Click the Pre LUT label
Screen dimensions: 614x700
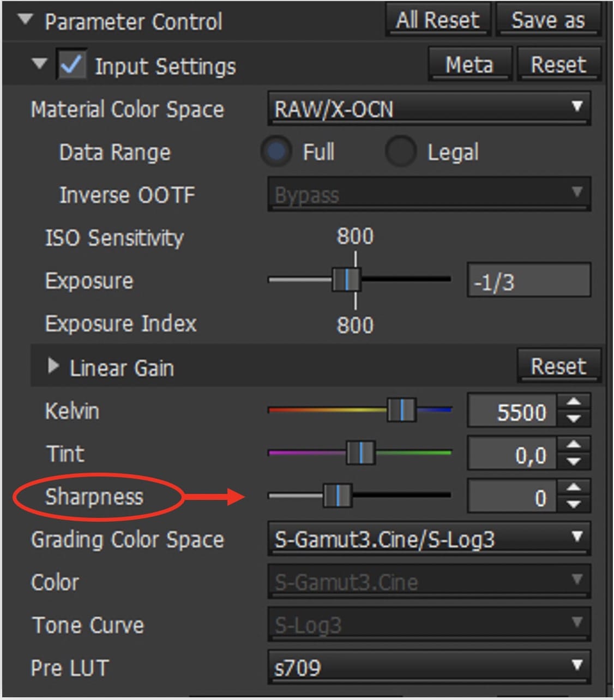[x=70, y=668]
